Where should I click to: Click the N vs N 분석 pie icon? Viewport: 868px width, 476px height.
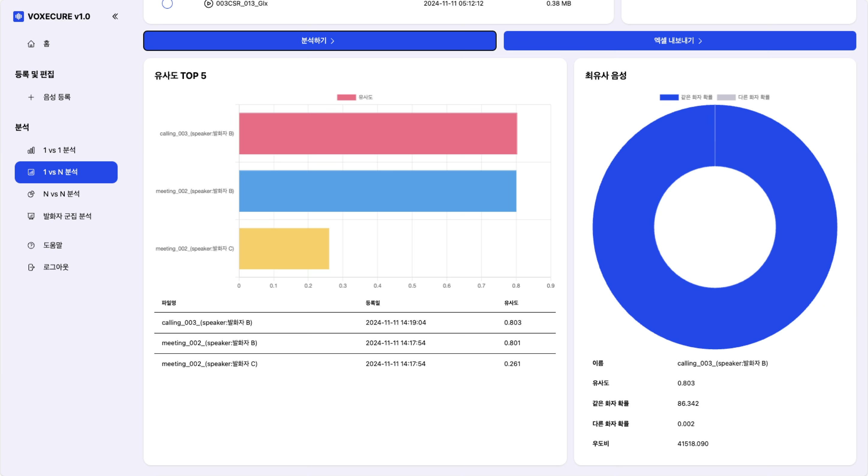pyautogui.click(x=31, y=194)
